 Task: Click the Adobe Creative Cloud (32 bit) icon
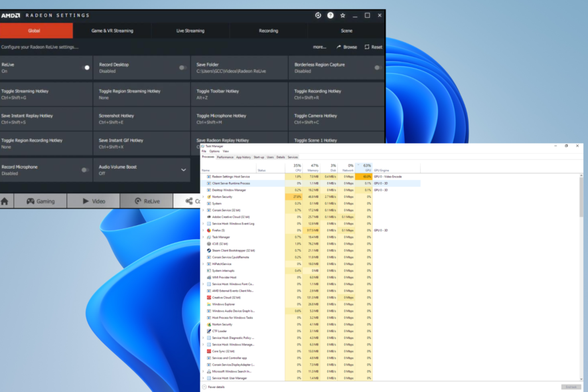pos(209,217)
